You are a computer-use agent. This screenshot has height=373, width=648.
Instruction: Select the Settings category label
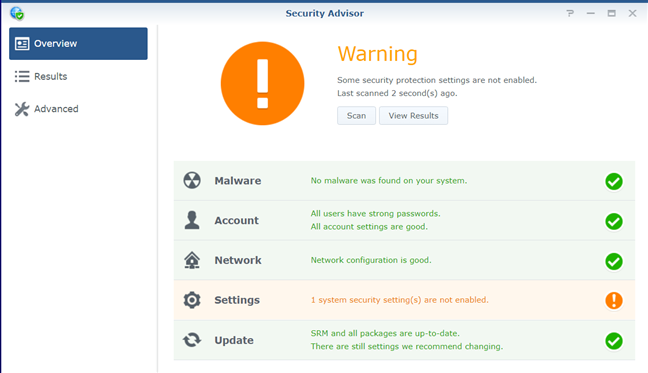pyautogui.click(x=237, y=300)
